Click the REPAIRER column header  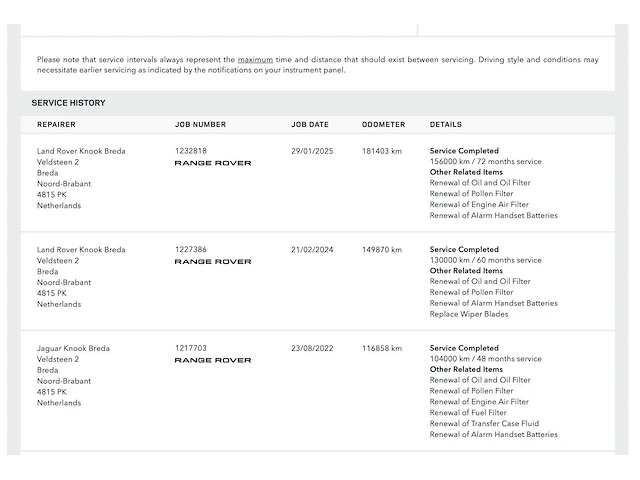56,124
